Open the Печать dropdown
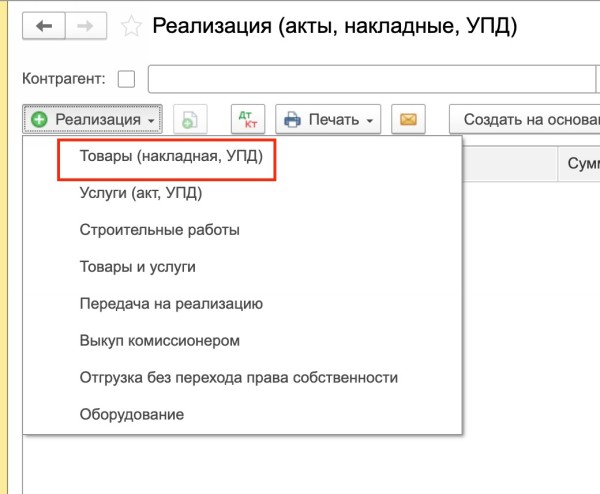Viewport: 600px width, 494px height. (328, 119)
